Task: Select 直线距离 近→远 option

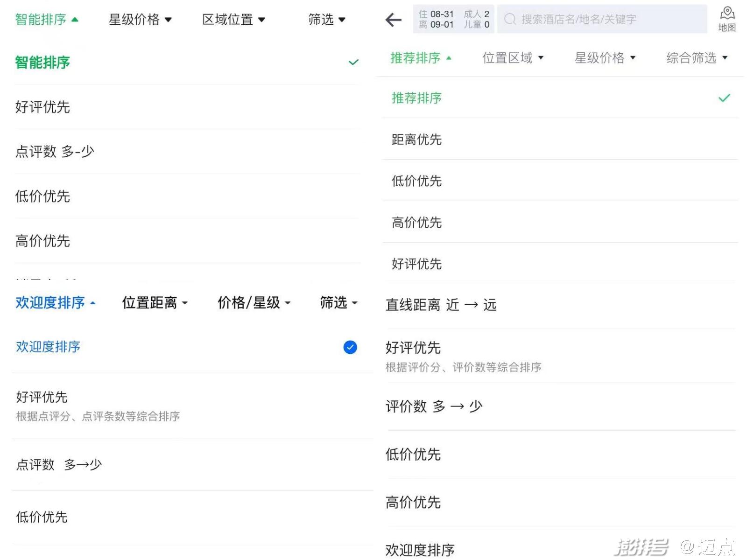Action: (441, 305)
